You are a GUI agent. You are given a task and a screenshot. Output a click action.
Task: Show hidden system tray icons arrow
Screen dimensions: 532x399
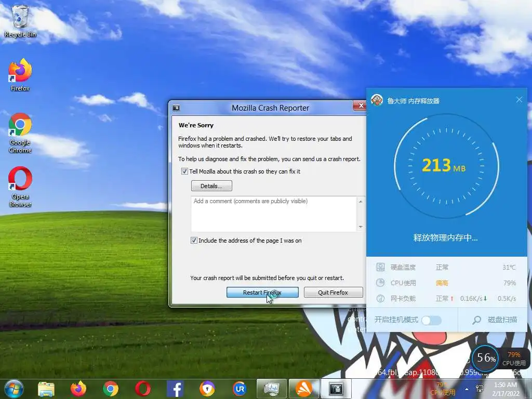click(467, 389)
